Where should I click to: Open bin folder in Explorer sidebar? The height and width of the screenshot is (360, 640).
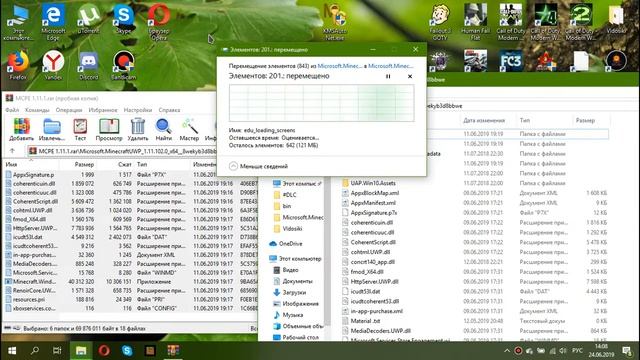[x=287, y=206]
